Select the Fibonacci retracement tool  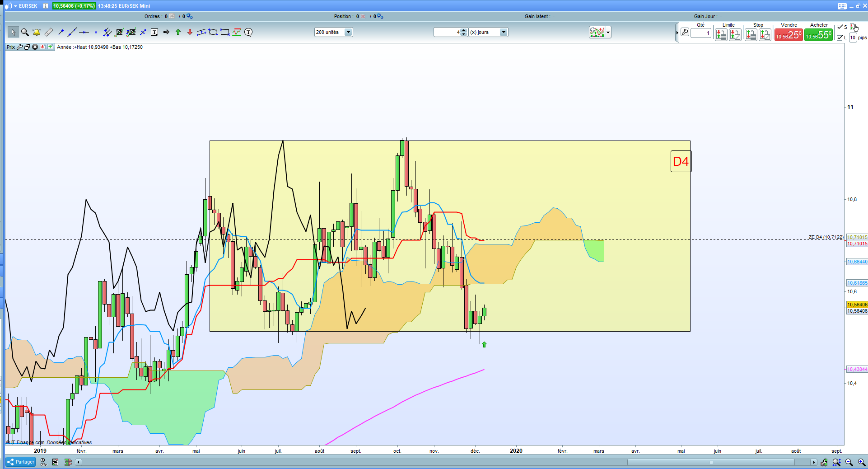click(x=119, y=32)
